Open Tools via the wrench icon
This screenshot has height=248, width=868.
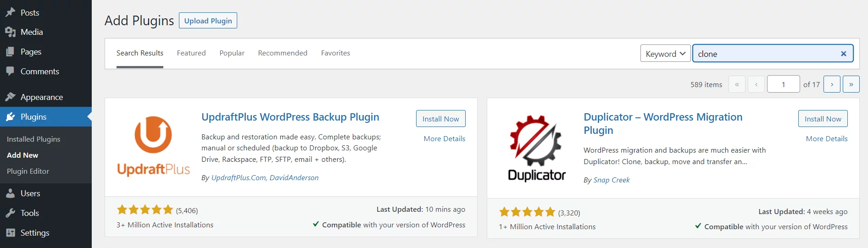[x=10, y=213]
